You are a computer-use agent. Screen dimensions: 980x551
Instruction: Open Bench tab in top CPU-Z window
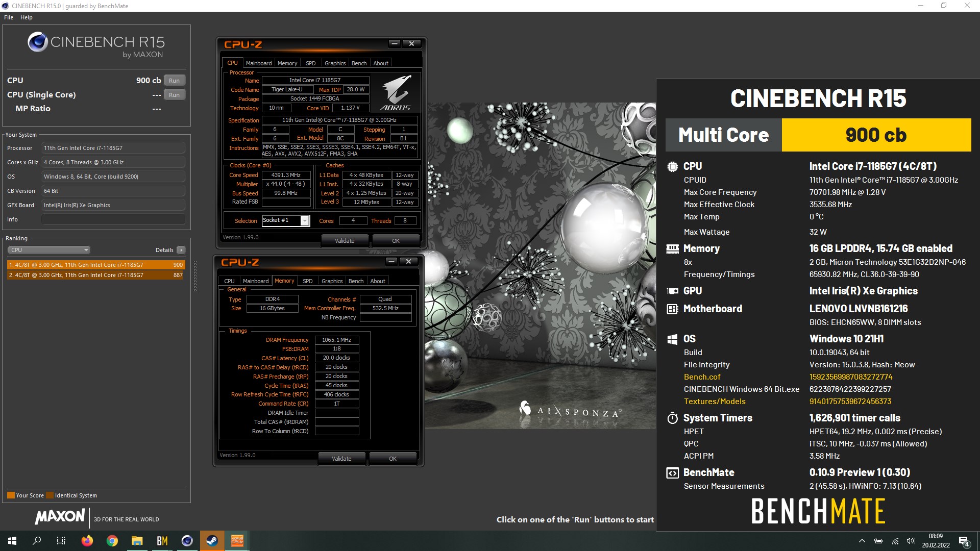359,63
